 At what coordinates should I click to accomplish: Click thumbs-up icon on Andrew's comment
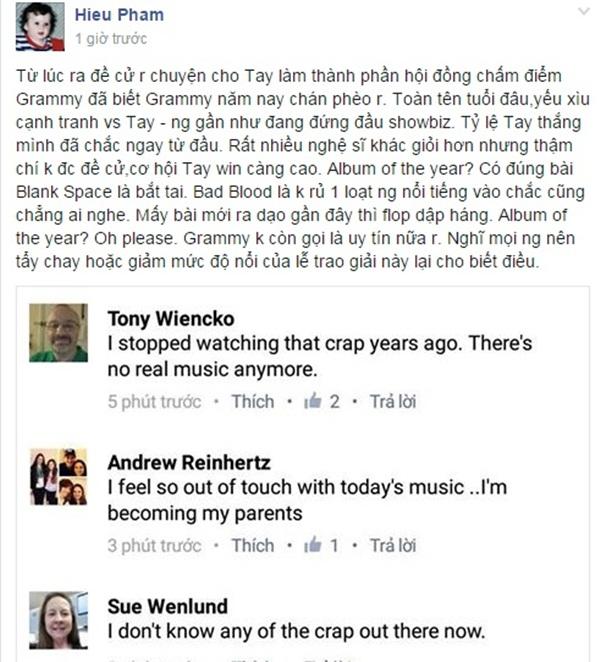[313, 545]
